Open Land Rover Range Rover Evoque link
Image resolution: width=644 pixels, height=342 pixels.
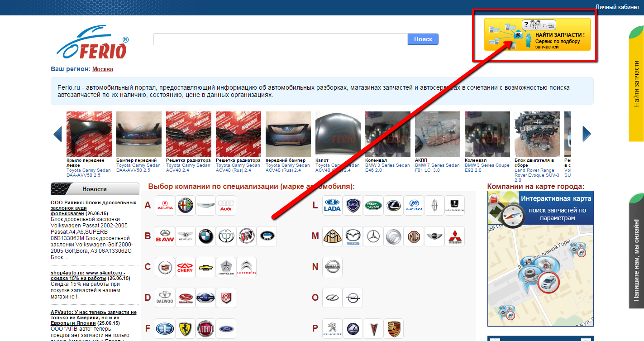point(537,175)
